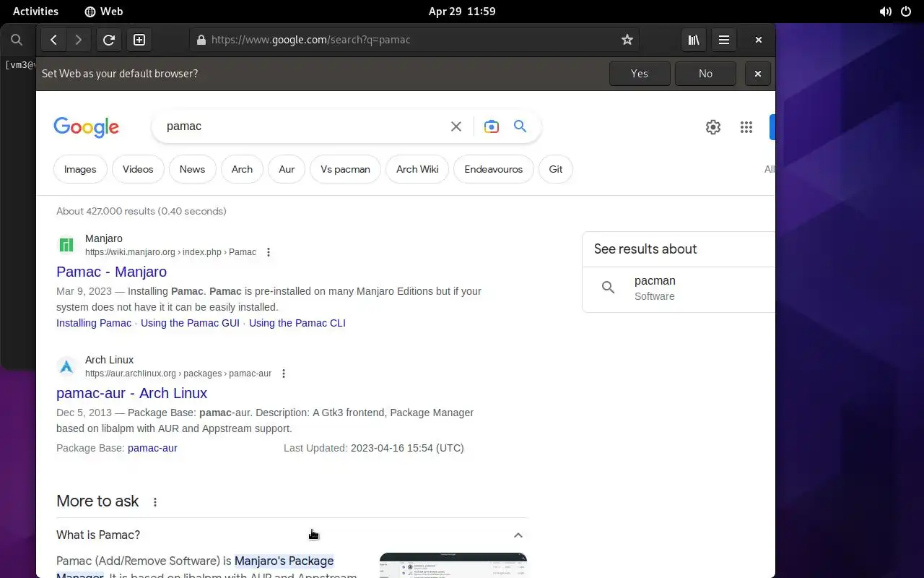Screen dimensions: 924x578
Task: Click the aur.archlinux.org breadcrumb URL
Action: pos(178,374)
